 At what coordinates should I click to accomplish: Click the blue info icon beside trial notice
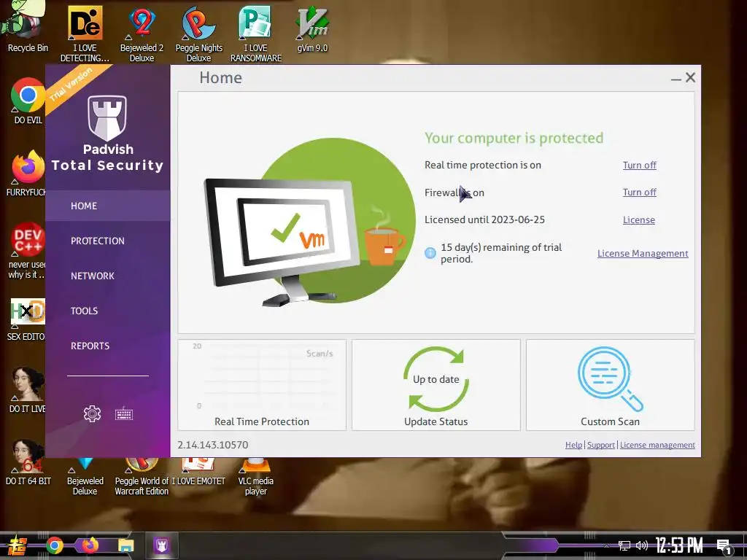point(430,253)
